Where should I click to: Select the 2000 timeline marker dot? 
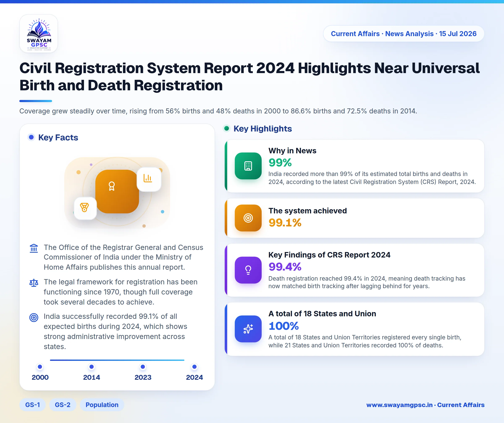click(x=40, y=367)
